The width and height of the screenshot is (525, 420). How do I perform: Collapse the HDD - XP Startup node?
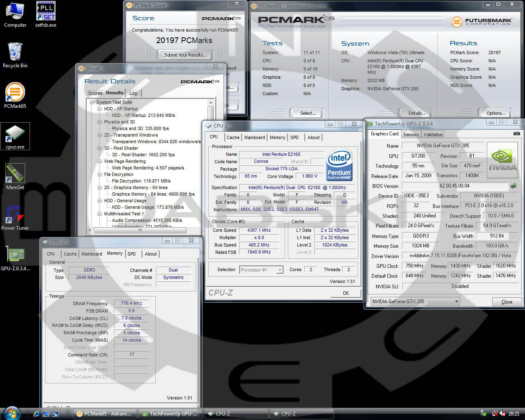[x=100, y=109]
